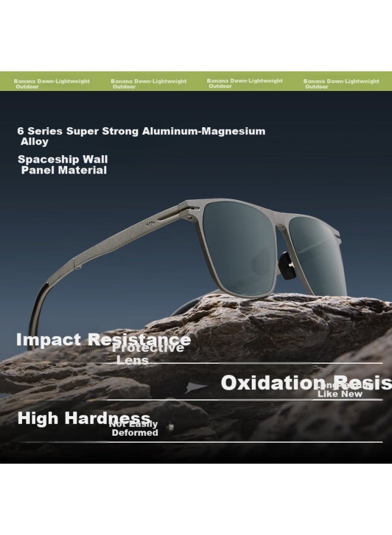Viewport: 392px width, 535px height.
Task: Click the Protective Lens caption
Action: point(148,354)
